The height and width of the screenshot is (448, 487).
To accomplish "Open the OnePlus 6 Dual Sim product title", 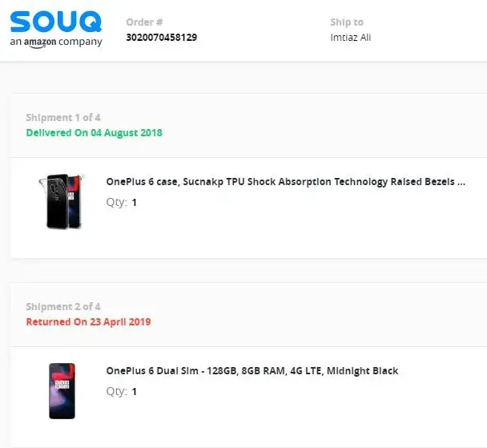I will 252,371.
